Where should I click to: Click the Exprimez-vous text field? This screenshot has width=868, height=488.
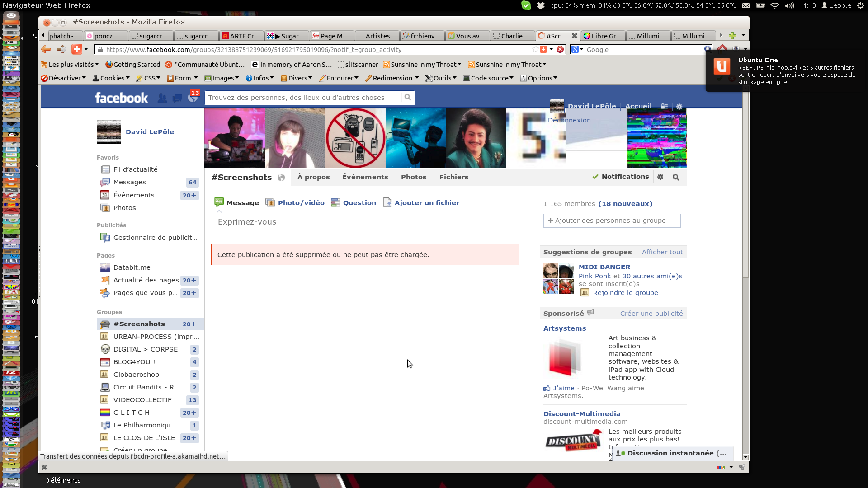[x=366, y=221]
